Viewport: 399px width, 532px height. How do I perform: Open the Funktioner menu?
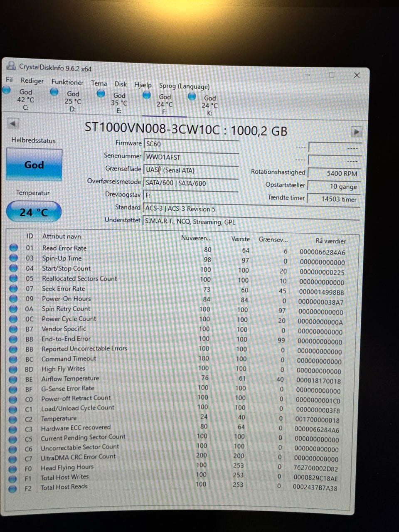pyautogui.click(x=67, y=82)
